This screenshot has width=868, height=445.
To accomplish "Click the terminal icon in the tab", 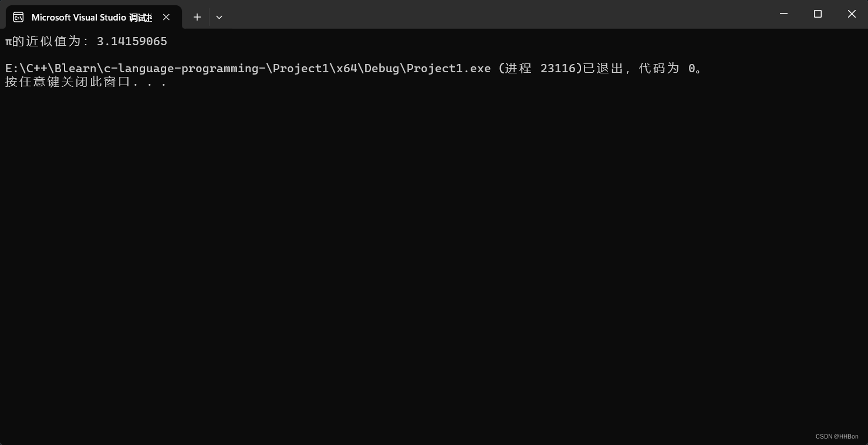I will coord(18,17).
